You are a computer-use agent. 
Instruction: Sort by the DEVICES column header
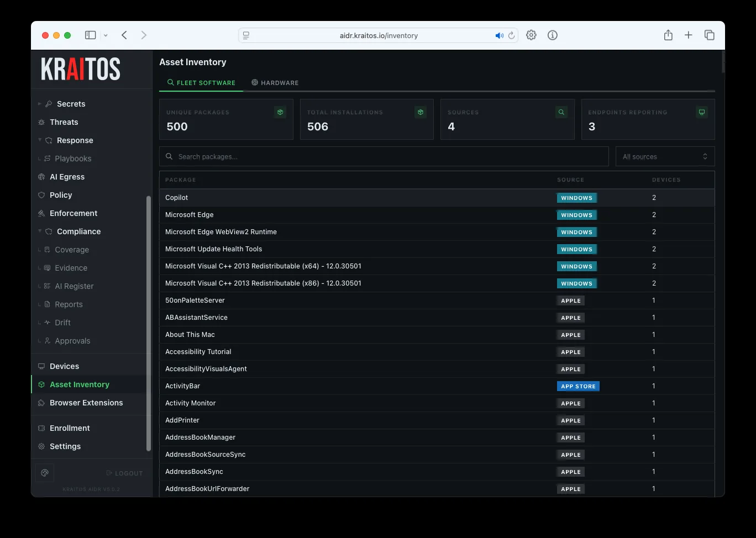click(666, 180)
